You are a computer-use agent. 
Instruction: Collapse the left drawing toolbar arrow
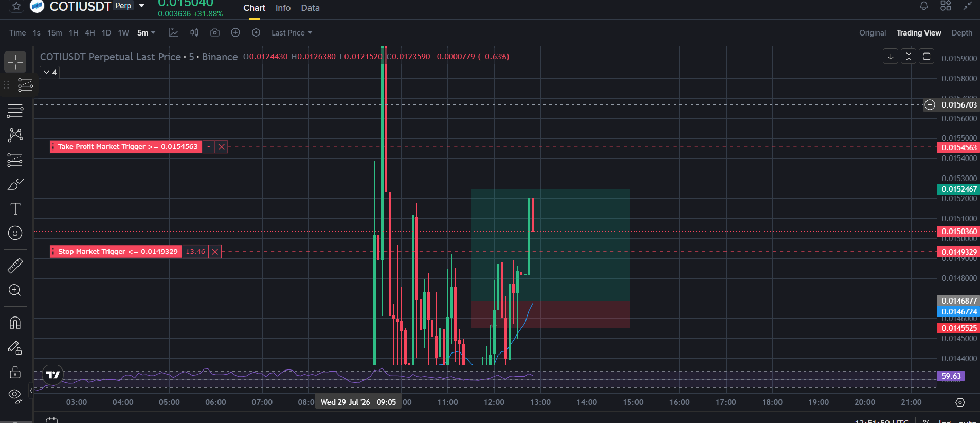pos(31,391)
